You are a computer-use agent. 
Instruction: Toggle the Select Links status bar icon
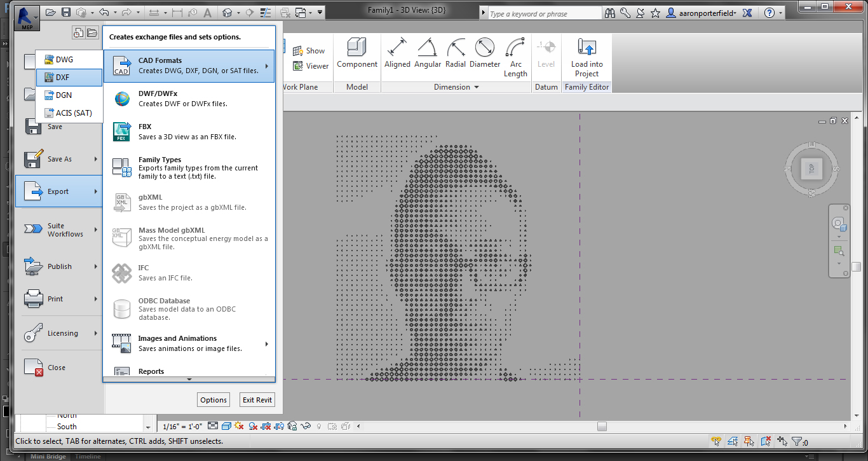[717, 441]
